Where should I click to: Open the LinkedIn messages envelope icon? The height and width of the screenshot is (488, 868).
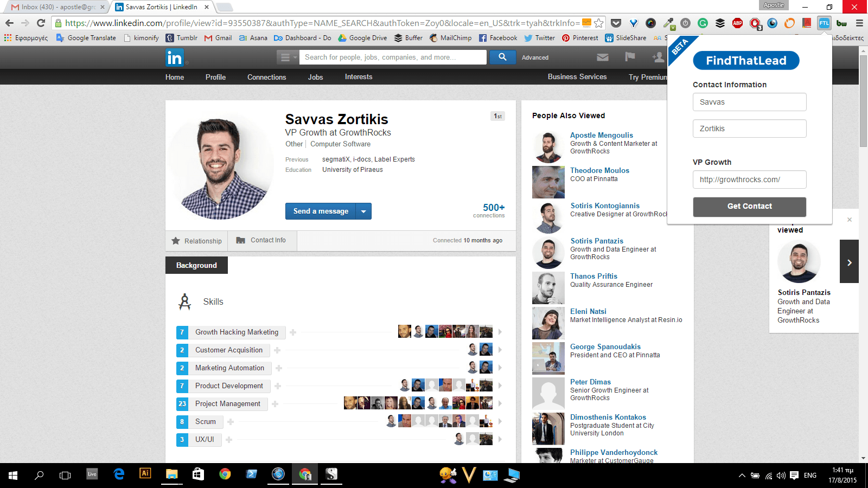(x=603, y=57)
